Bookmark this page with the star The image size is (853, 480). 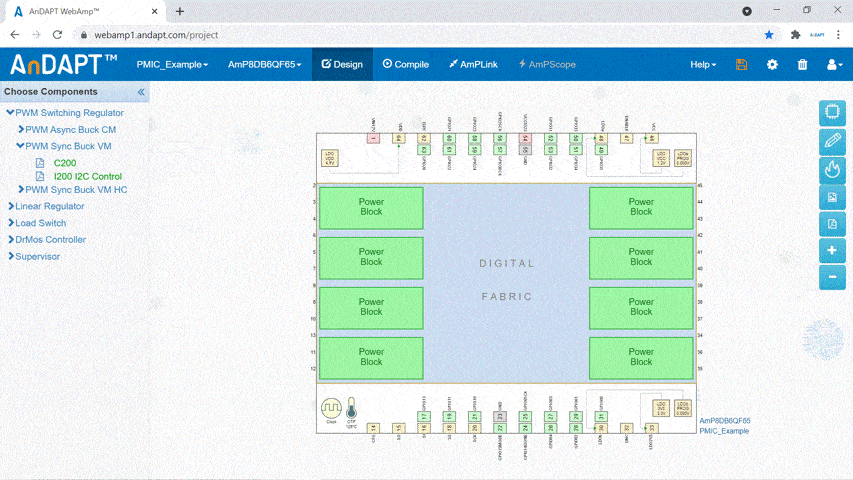tap(769, 35)
